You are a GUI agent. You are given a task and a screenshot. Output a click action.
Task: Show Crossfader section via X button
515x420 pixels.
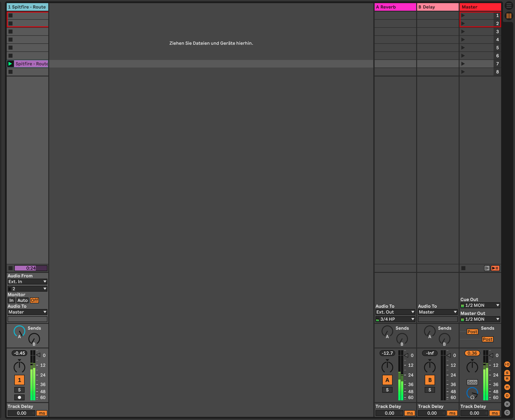click(507, 404)
